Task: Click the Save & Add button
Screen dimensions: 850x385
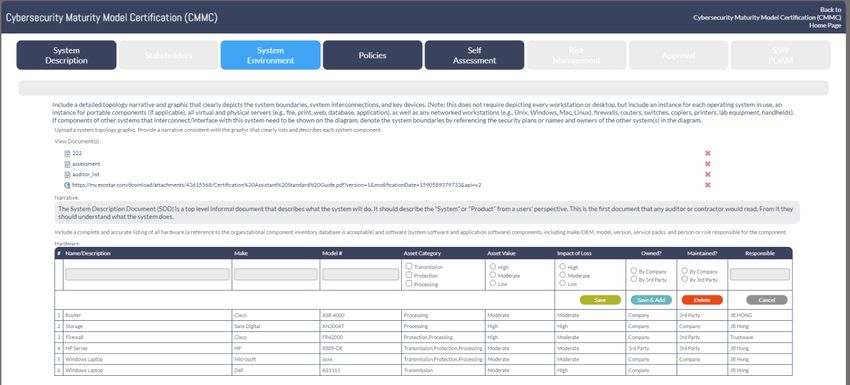Action: (651, 300)
